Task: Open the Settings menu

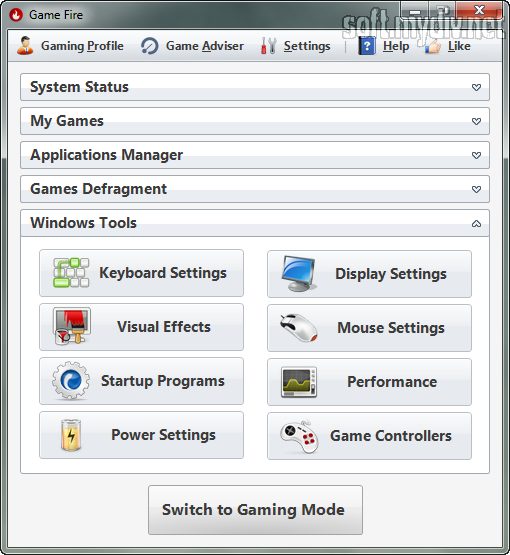Action: click(x=307, y=46)
